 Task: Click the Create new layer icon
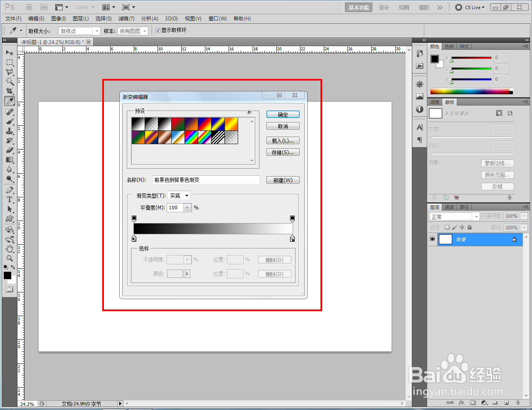tap(506, 403)
